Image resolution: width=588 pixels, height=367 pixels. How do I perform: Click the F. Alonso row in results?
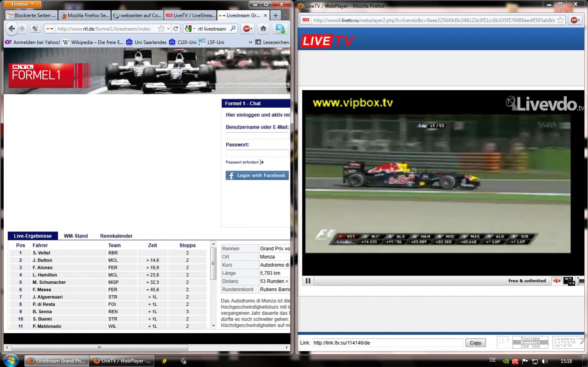coord(108,267)
